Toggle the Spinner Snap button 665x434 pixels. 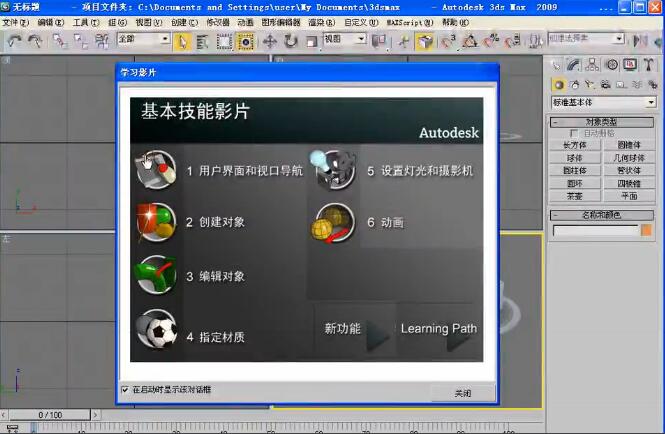point(513,42)
